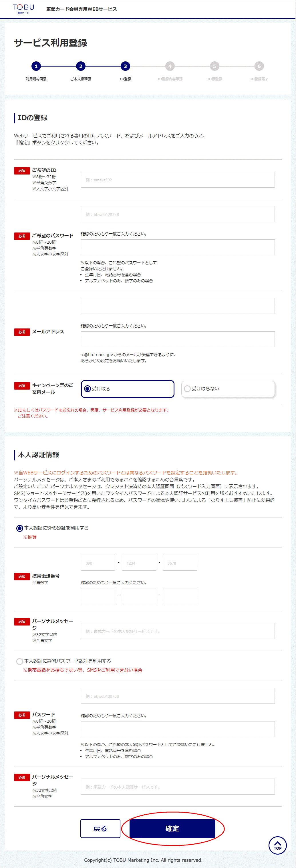Click the ※携帯電話をお持ちでない等 red note

coord(82,670)
